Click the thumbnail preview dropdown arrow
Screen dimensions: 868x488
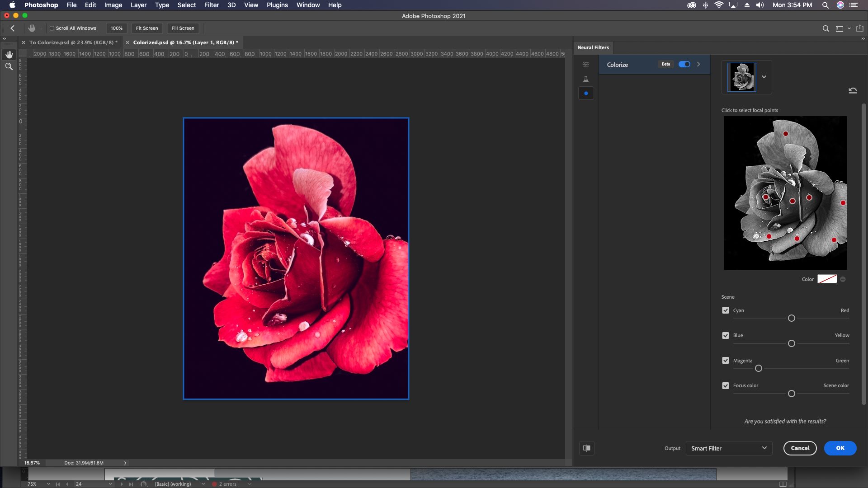click(x=764, y=76)
